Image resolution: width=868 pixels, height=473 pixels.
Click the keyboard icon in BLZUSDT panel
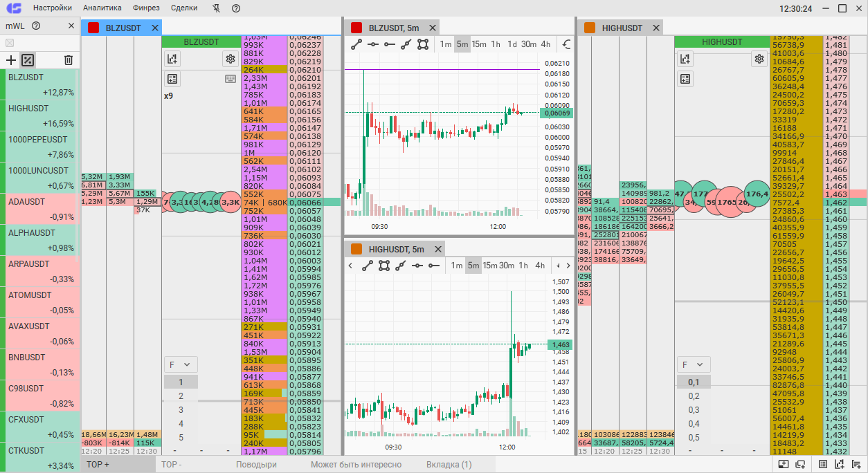point(230,79)
